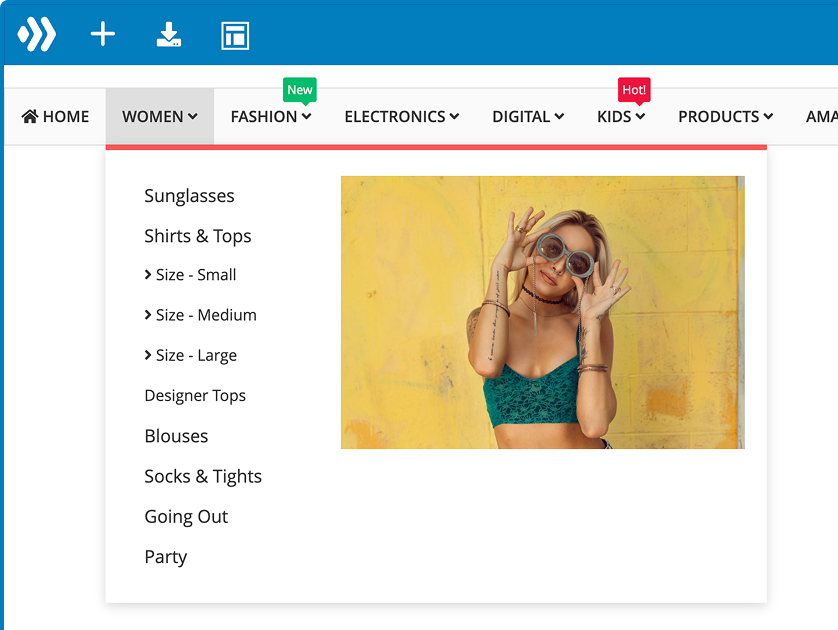Choose Size - Medium submenu item
Screen dimensions: 838x630
[205, 315]
